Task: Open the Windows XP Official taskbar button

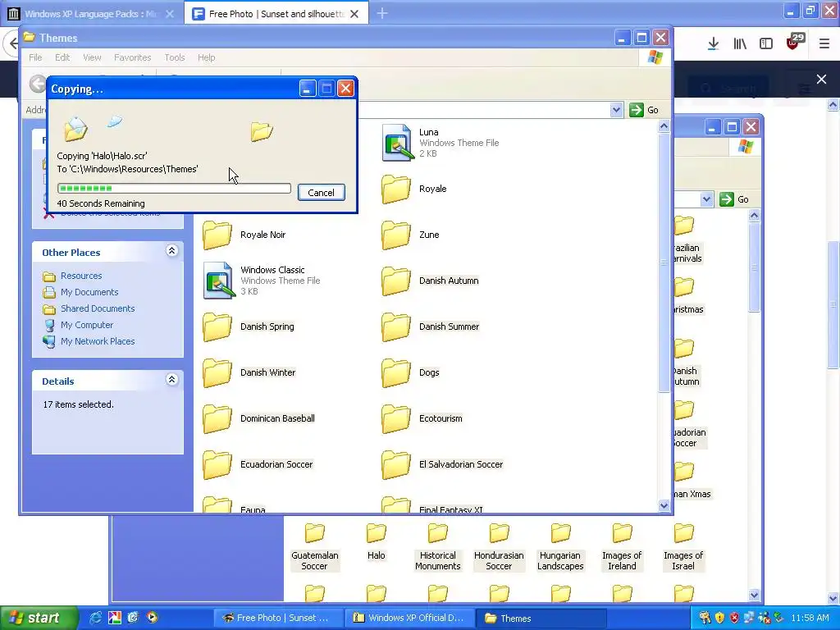Action: click(409, 618)
